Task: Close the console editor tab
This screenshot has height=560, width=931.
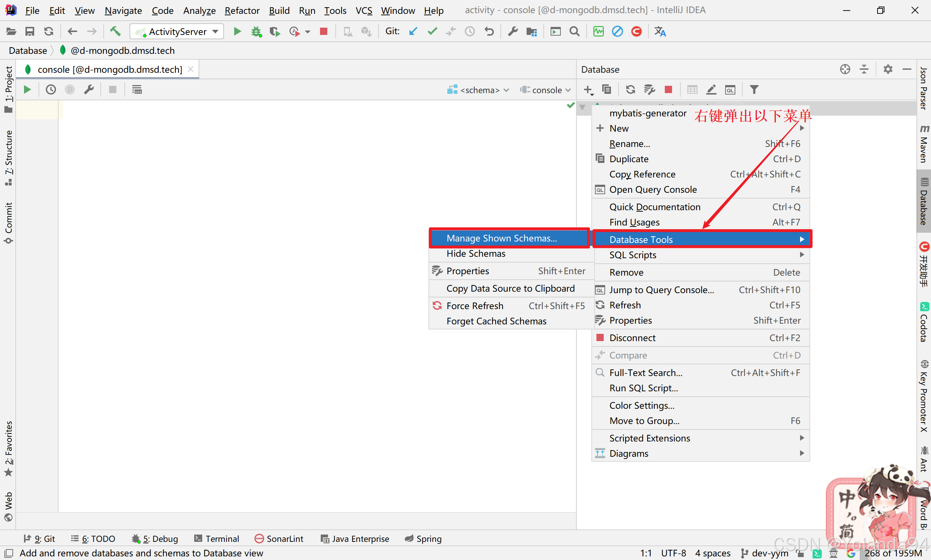Action: (x=191, y=69)
